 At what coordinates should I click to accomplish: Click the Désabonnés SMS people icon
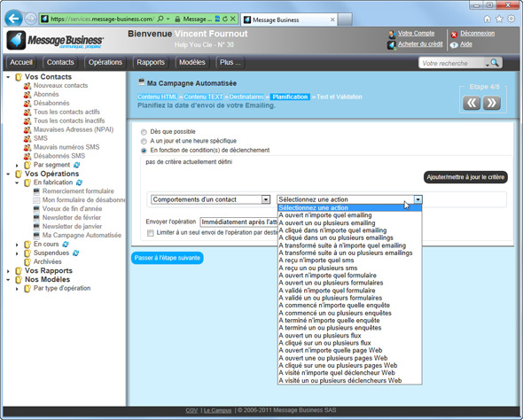coord(27,156)
